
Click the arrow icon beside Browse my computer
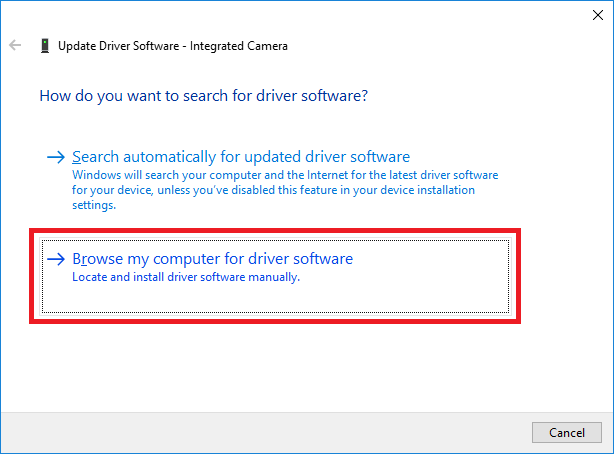click(x=56, y=259)
